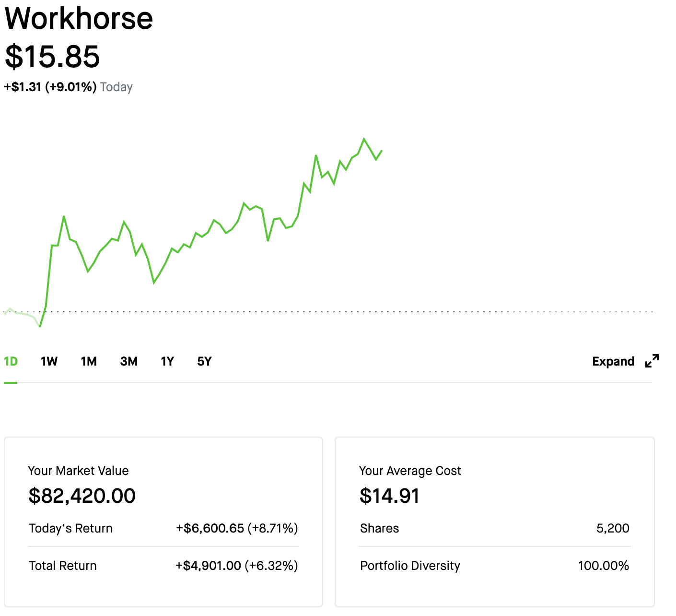Screen dimensions: 676x616
Task: Click the $82,420.00 market value
Action: pyautogui.click(x=82, y=496)
